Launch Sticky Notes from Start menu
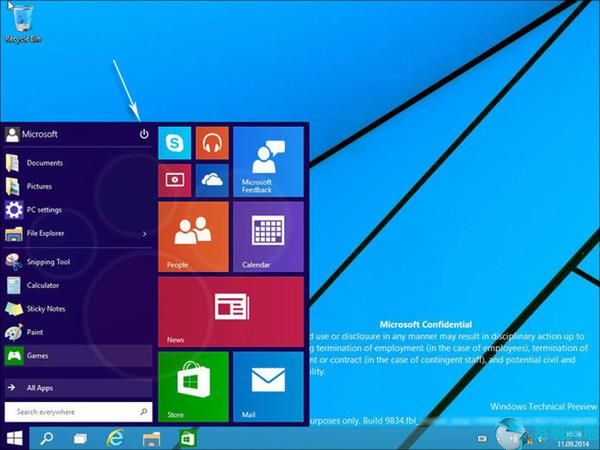600x450 pixels. pyautogui.click(x=78, y=309)
